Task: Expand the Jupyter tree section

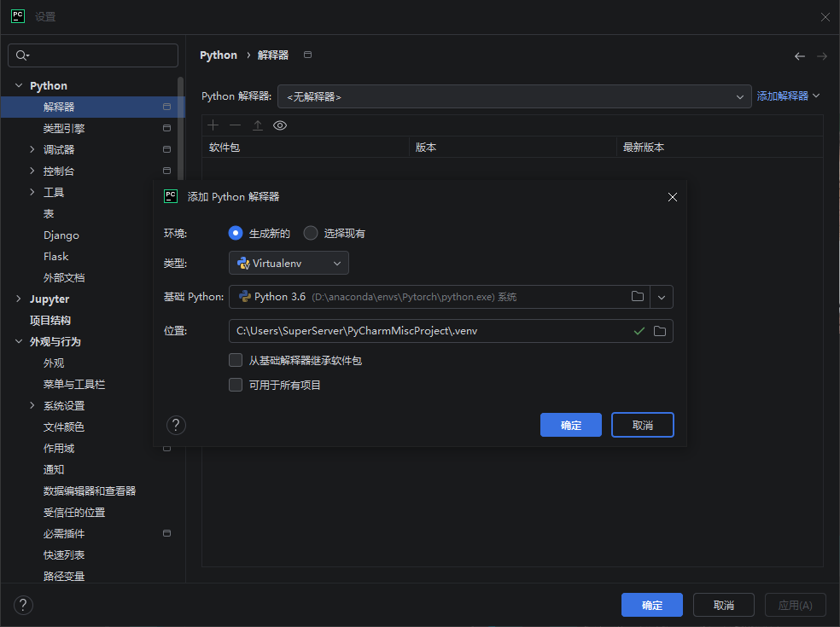Action: [x=19, y=299]
